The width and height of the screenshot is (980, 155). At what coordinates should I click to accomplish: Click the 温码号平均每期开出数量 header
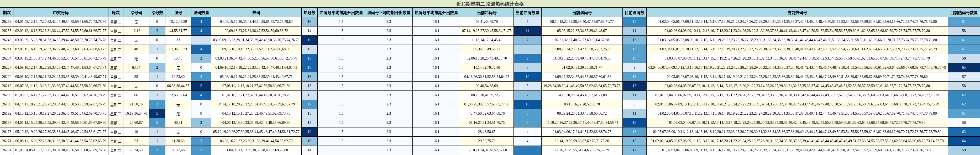click(389, 13)
